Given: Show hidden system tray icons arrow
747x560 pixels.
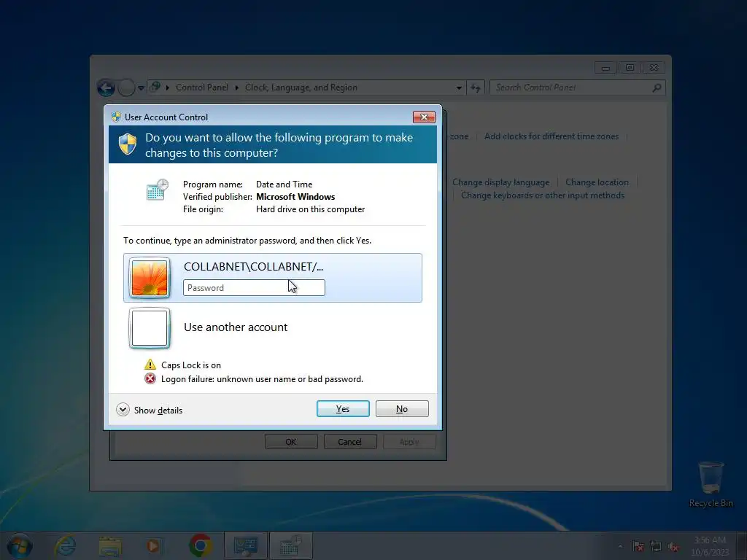Looking at the screenshot, I should [x=620, y=546].
